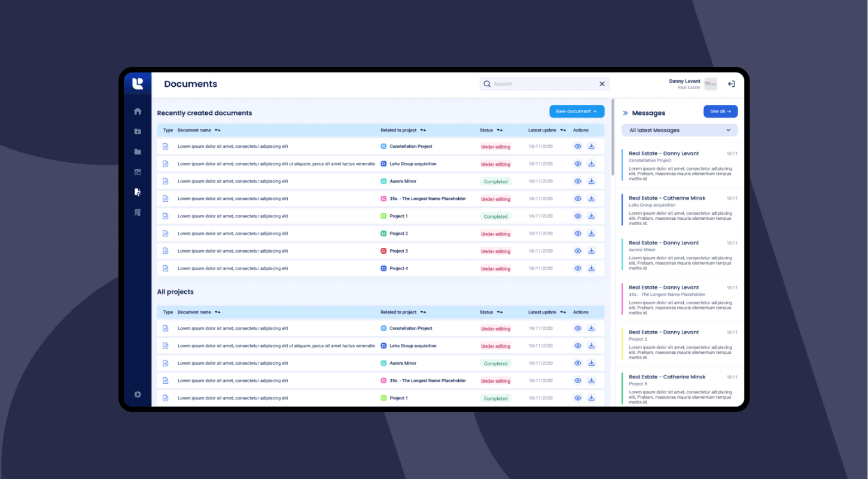This screenshot has width=868, height=479.
Task: Preview Lehu Group acquisition recent document eye icon
Action: [578, 163]
